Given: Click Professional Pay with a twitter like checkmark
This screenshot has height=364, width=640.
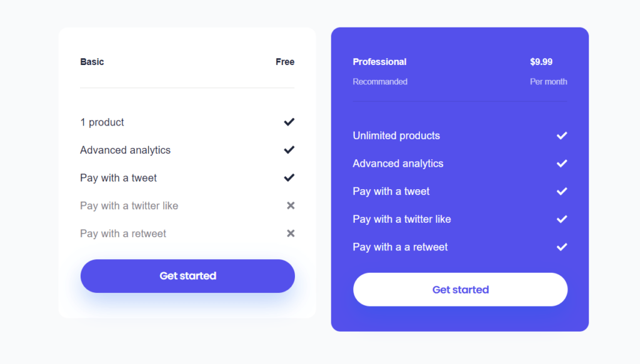Looking at the screenshot, I should point(562,219).
